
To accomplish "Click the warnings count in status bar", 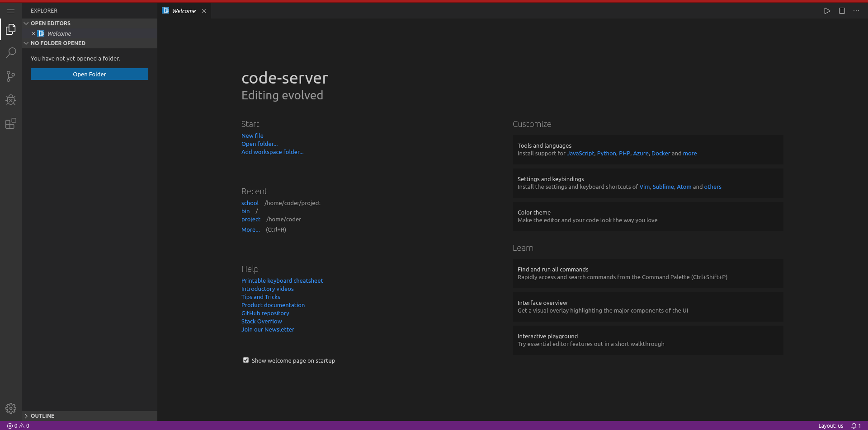I will click(24, 425).
